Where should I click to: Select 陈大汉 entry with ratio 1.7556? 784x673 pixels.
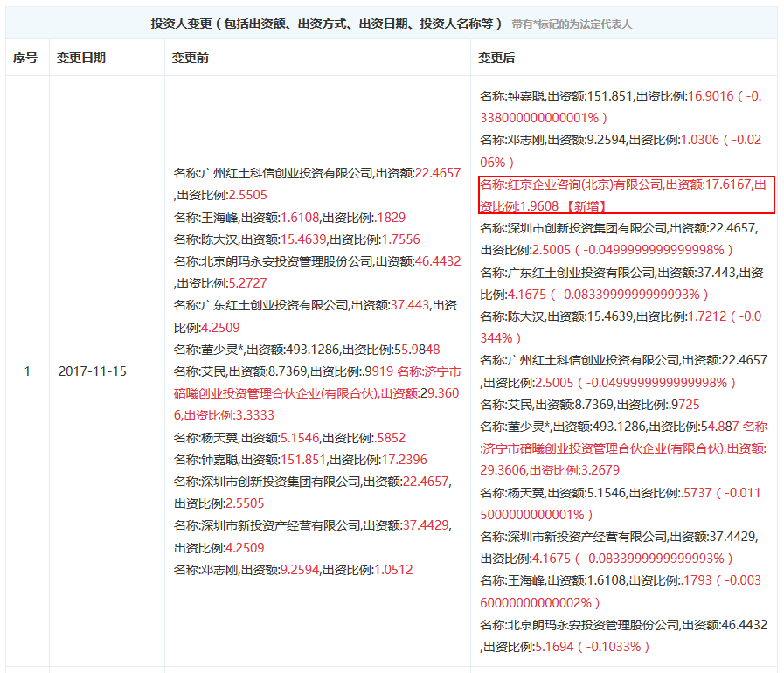[x=296, y=239]
